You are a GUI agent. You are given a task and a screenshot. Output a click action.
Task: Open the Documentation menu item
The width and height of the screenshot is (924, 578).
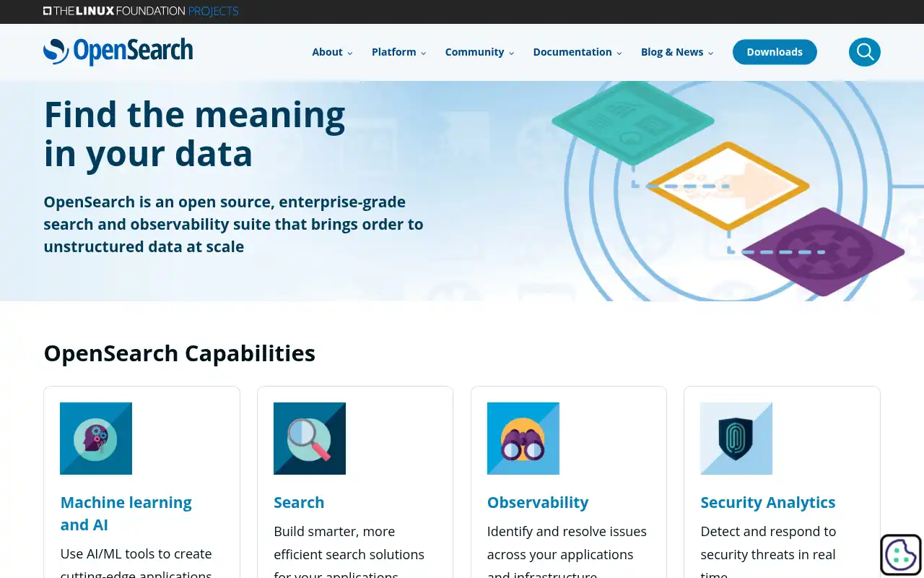point(572,52)
